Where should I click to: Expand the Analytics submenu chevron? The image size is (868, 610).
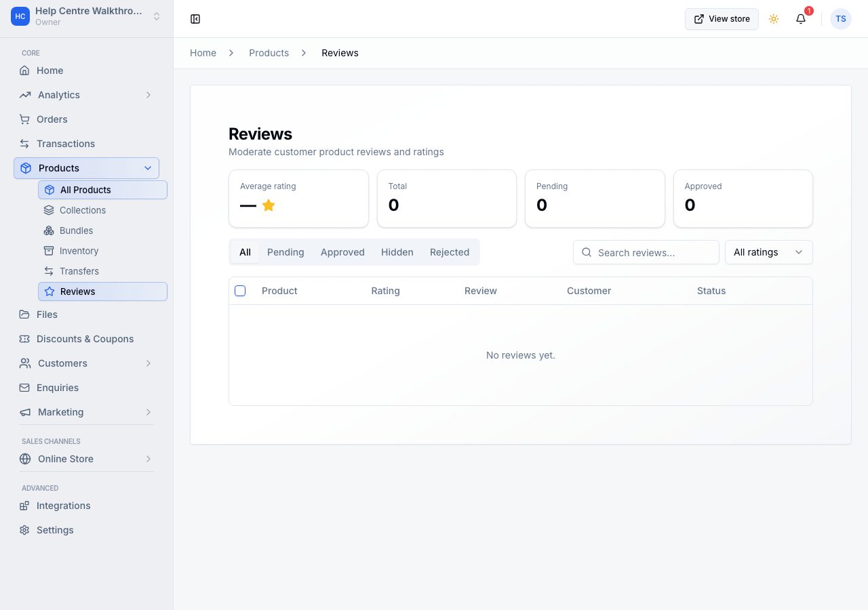[149, 95]
